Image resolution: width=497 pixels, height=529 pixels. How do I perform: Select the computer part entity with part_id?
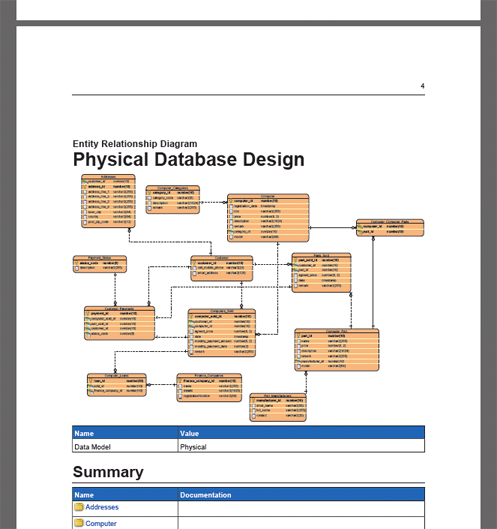[337, 350]
